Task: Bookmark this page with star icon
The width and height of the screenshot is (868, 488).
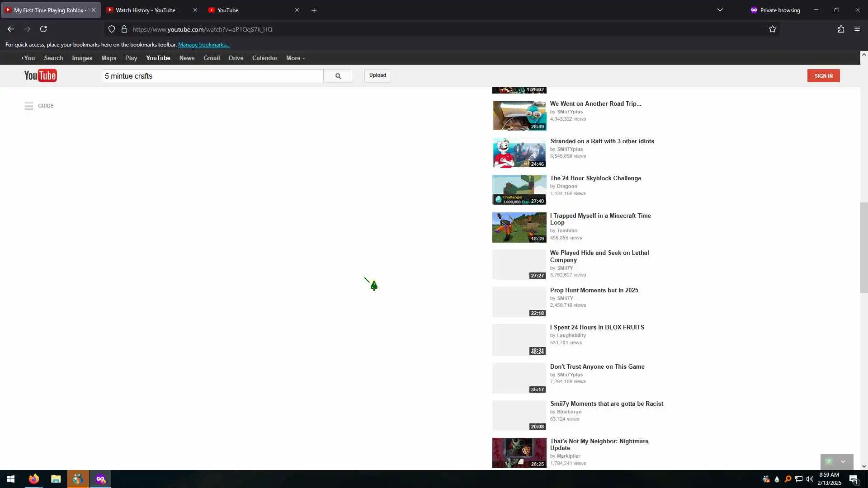Action: click(772, 29)
